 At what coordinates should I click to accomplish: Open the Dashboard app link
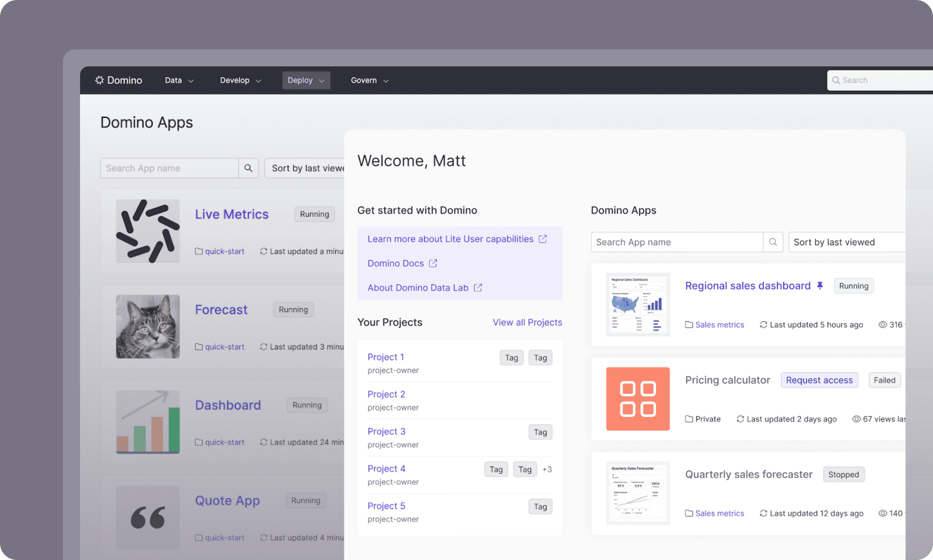click(x=228, y=405)
